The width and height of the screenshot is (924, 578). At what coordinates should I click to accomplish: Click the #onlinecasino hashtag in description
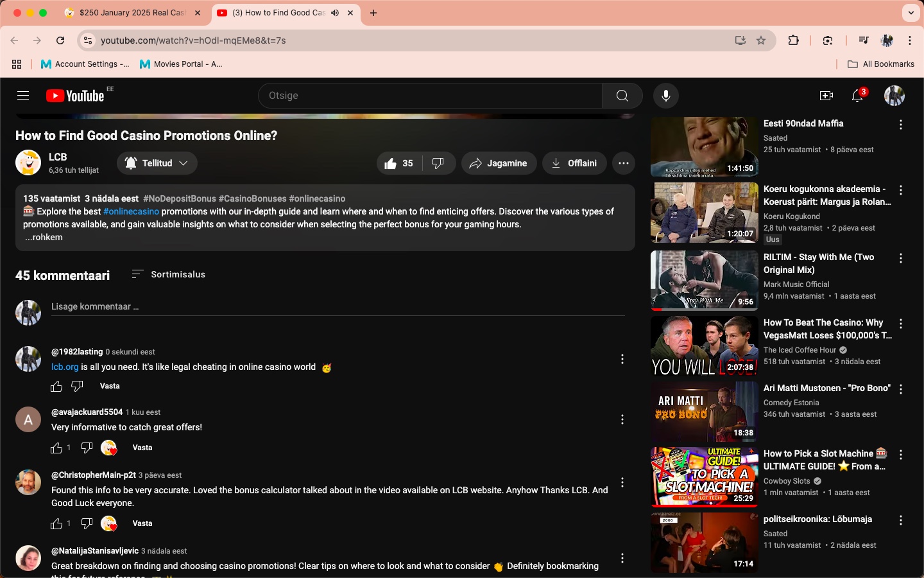coord(131,211)
